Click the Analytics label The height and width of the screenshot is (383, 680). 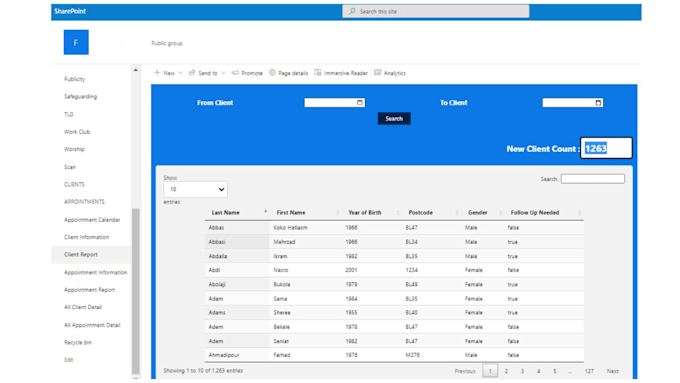coord(395,73)
